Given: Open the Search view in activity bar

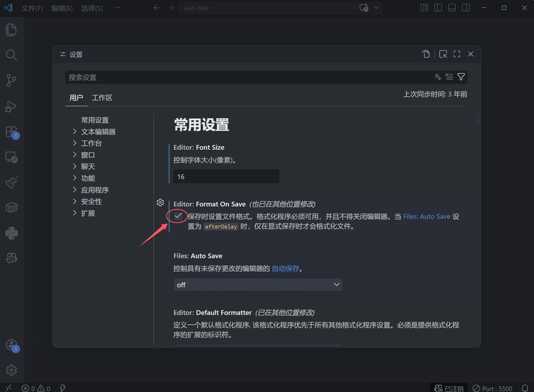Looking at the screenshot, I should coord(11,55).
